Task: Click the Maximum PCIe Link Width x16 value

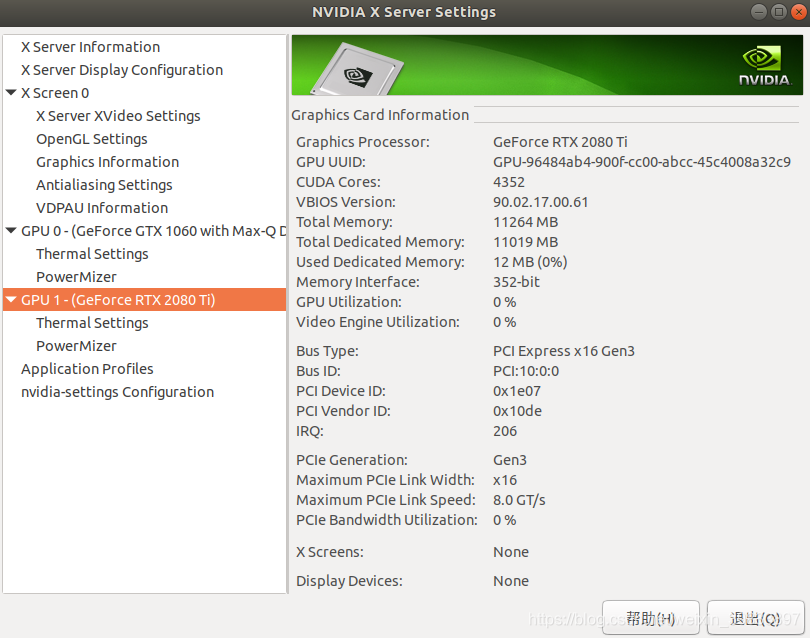Action: 505,480
